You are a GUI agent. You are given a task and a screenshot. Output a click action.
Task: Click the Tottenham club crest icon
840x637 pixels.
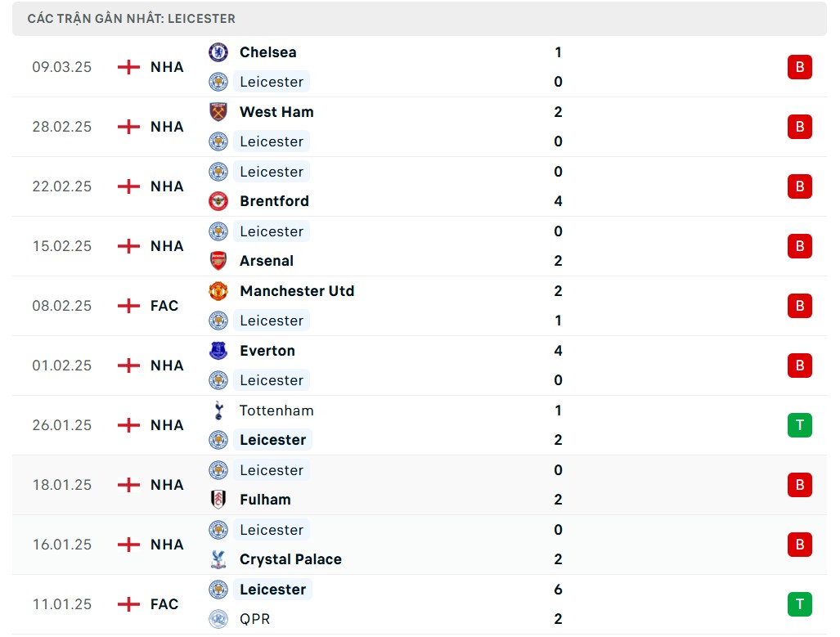coord(218,410)
